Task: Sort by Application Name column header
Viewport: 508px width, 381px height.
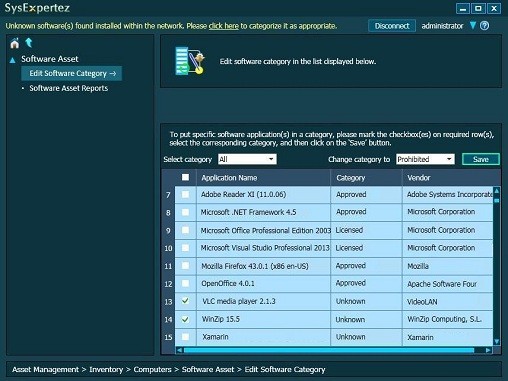Action: coord(263,178)
